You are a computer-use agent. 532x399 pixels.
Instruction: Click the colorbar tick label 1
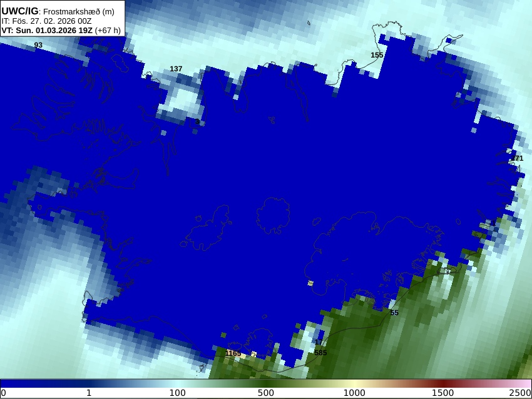point(89,393)
